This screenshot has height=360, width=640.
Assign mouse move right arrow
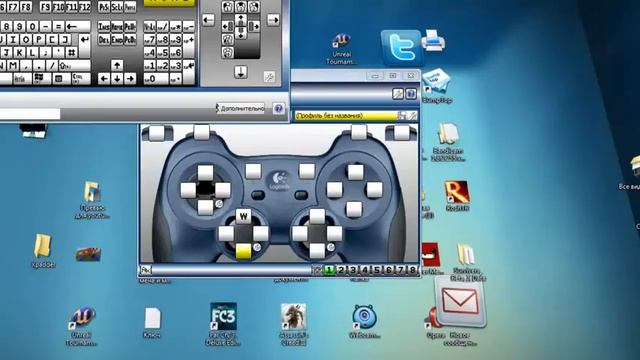tap(273, 20)
